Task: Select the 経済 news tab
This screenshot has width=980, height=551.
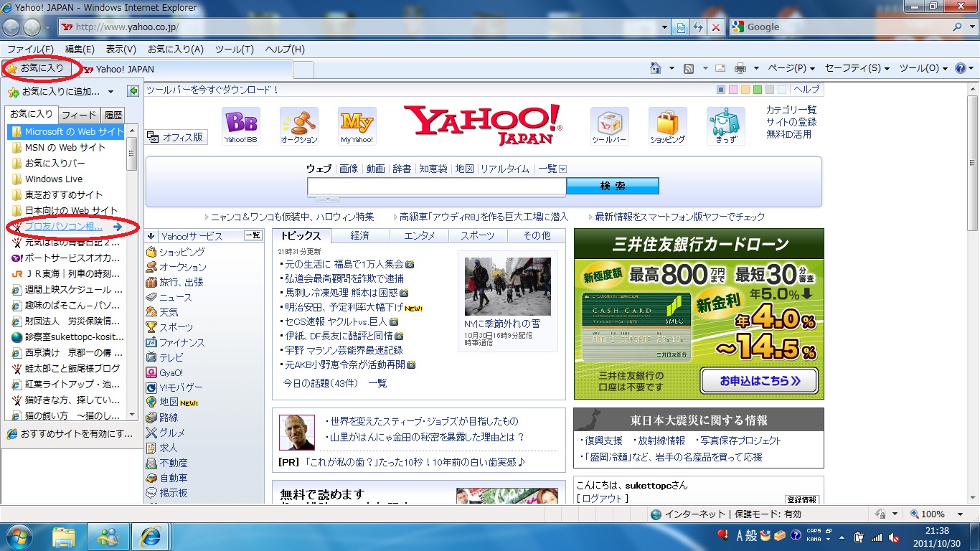Action: coord(360,235)
